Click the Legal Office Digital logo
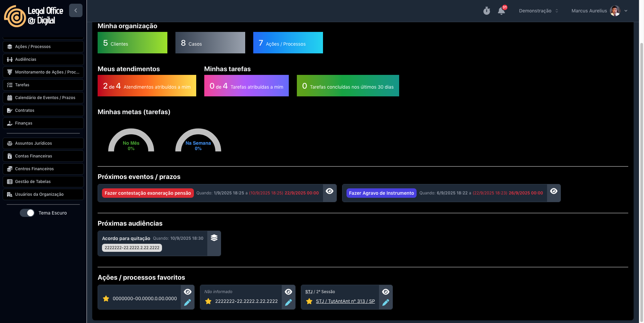Screen dimensions: 644x323 tap(34, 16)
